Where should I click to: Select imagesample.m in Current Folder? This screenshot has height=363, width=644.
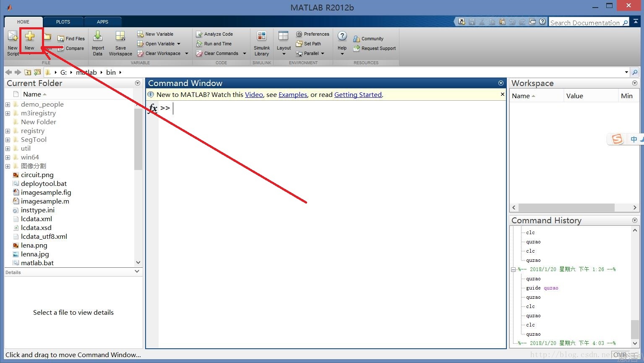45,201
